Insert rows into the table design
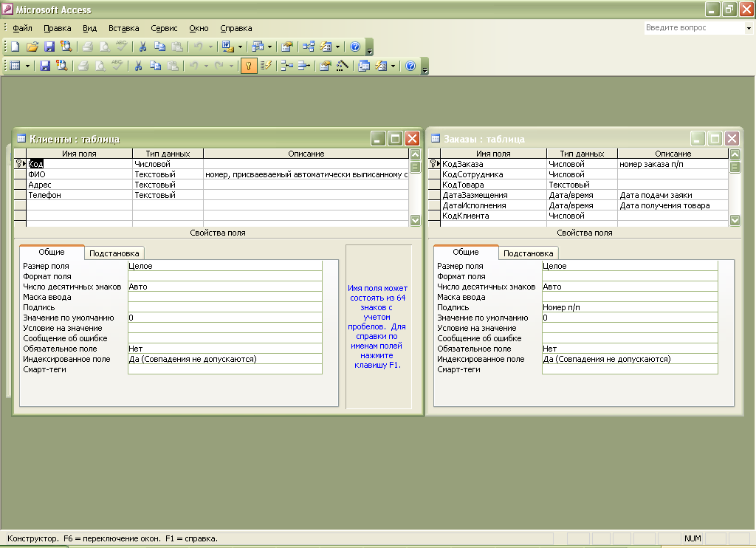Viewport: 756px width, 548px height. point(287,66)
